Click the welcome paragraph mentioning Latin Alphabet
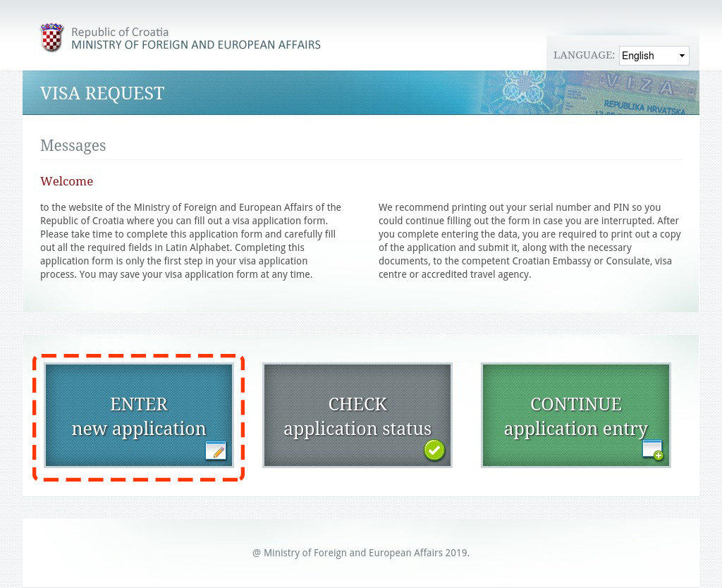Viewport: 722px width, 588px height. (191, 241)
